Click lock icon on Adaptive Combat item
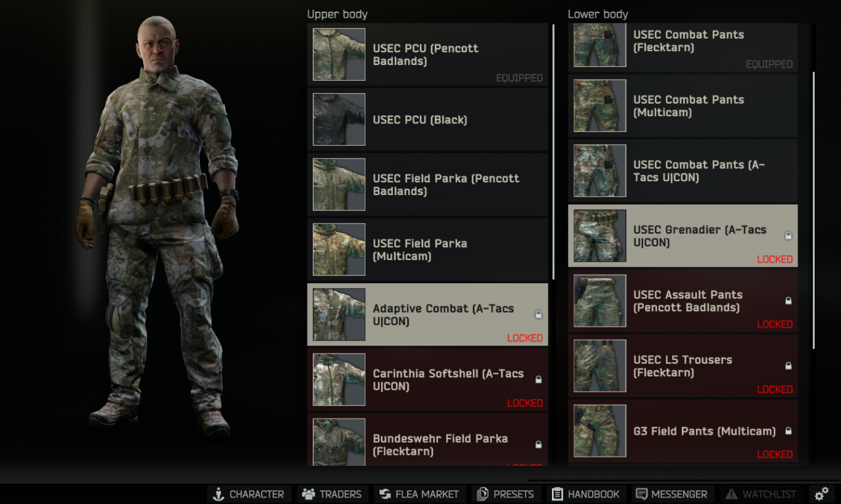The image size is (841, 504). coord(538,315)
